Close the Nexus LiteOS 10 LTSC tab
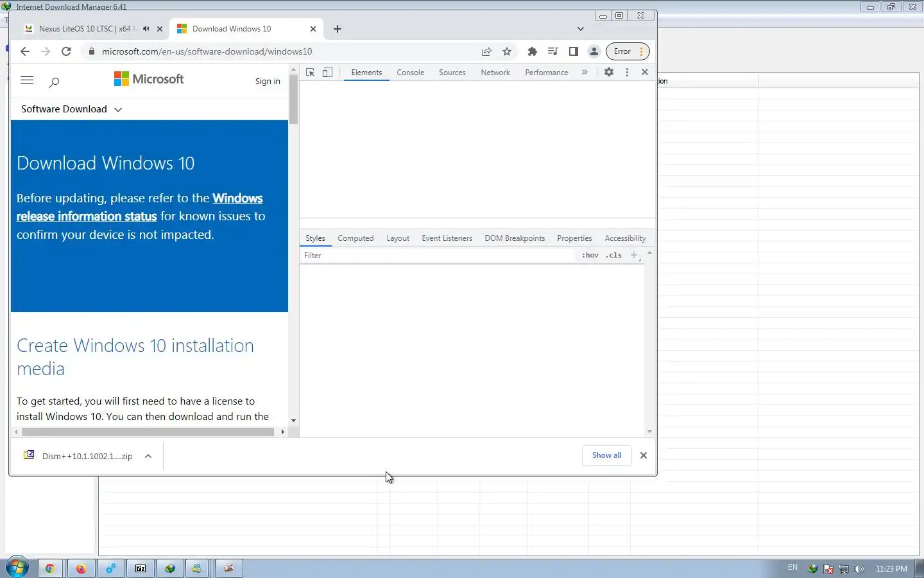Screen dimensions: 924x578 [160, 29]
